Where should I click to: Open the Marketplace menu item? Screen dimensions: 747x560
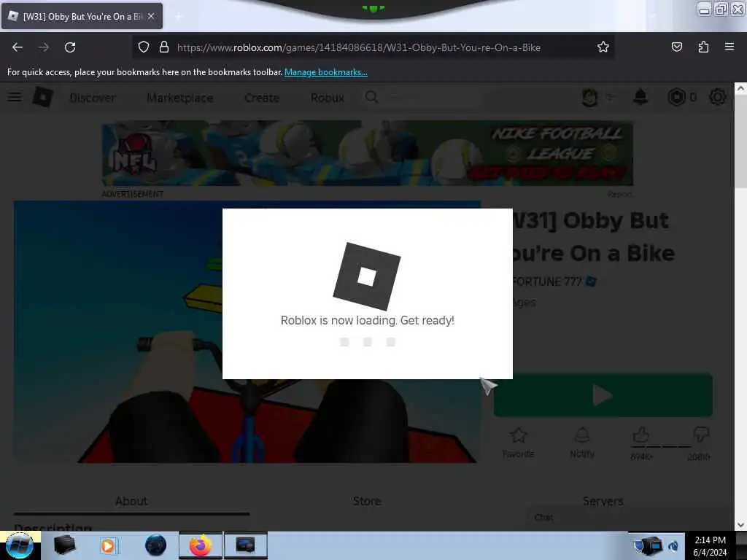click(x=179, y=98)
